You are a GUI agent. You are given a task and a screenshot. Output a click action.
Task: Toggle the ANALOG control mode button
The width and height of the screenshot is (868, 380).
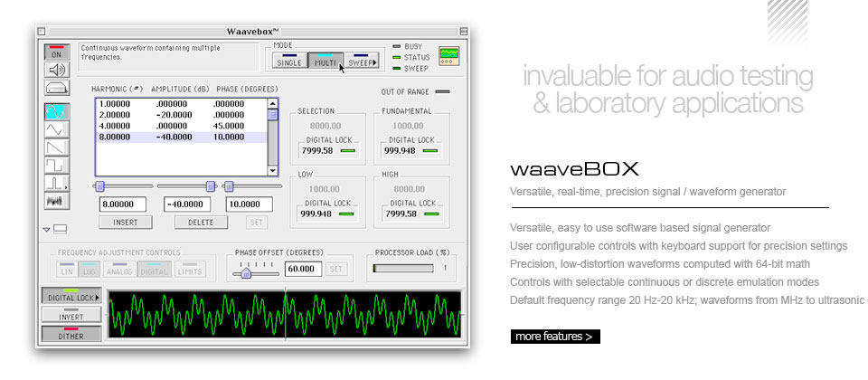(x=120, y=270)
